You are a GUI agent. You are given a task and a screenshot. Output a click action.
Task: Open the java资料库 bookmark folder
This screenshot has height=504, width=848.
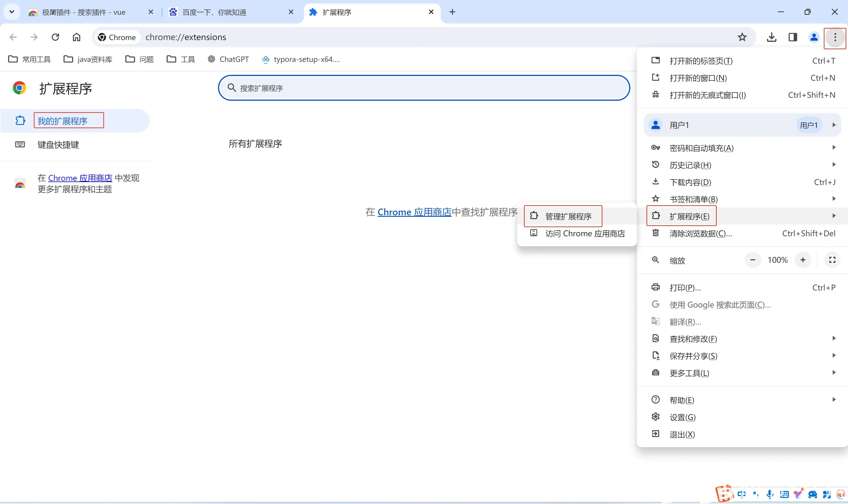[87, 59]
